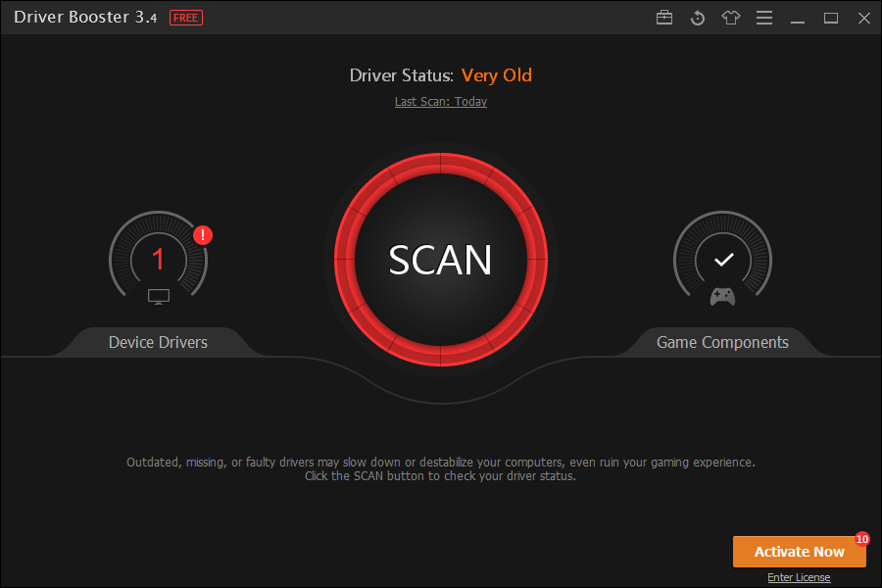This screenshot has width=882, height=588.
Task: Close the Driver Booster window
Action: pos(864,18)
